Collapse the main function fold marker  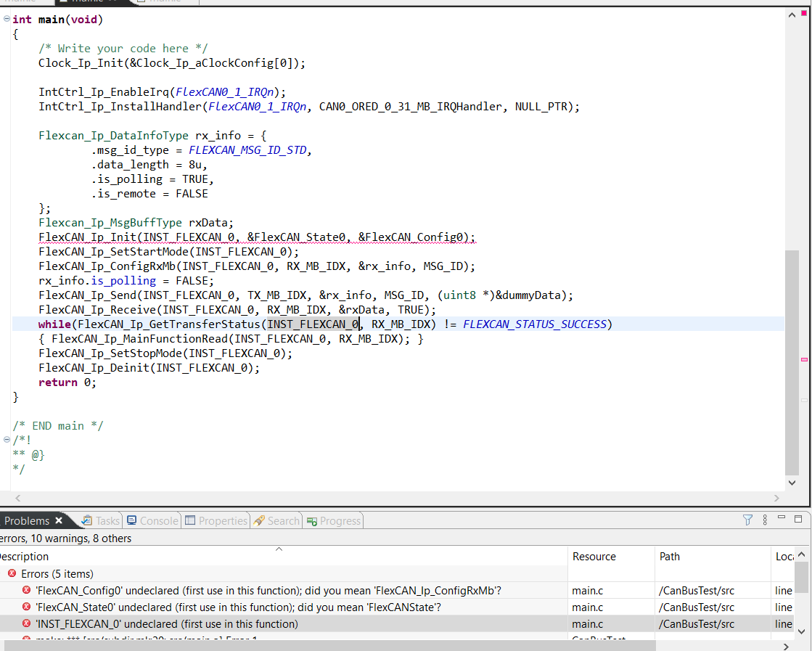click(x=5, y=19)
